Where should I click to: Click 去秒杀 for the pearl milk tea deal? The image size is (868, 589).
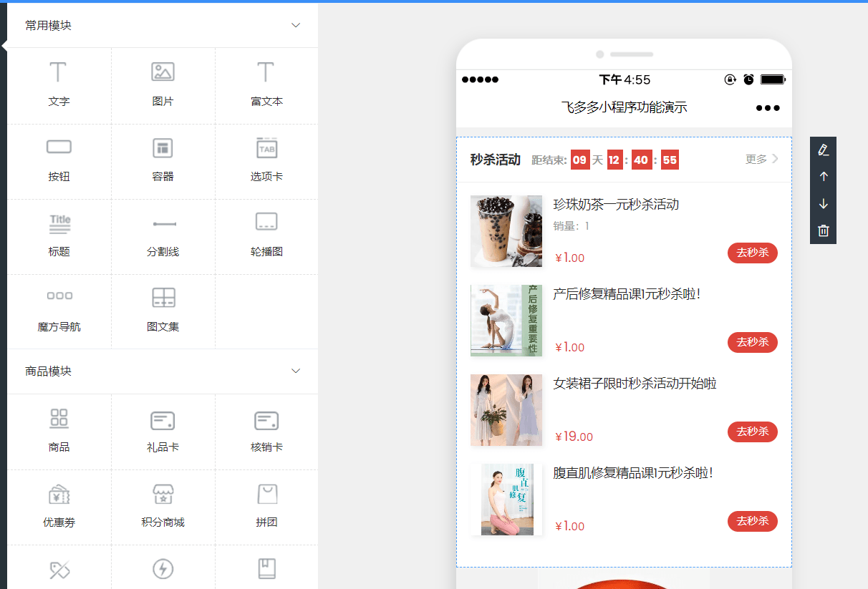point(752,253)
